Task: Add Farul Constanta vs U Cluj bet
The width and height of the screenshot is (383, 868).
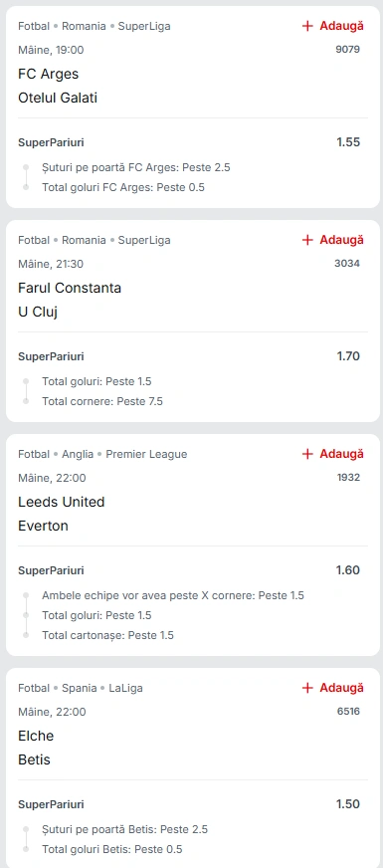Action: click(333, 240)
